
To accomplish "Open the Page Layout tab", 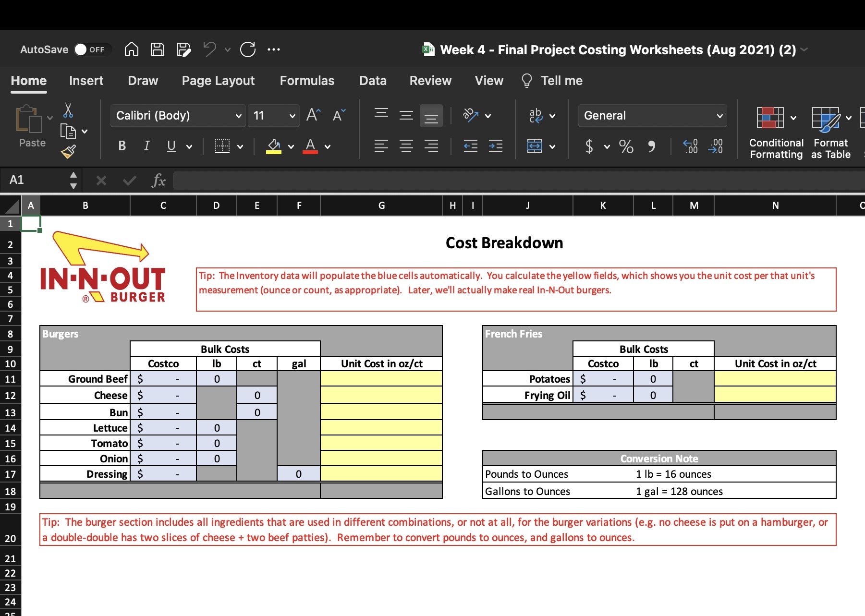I will tap(218, 81).
